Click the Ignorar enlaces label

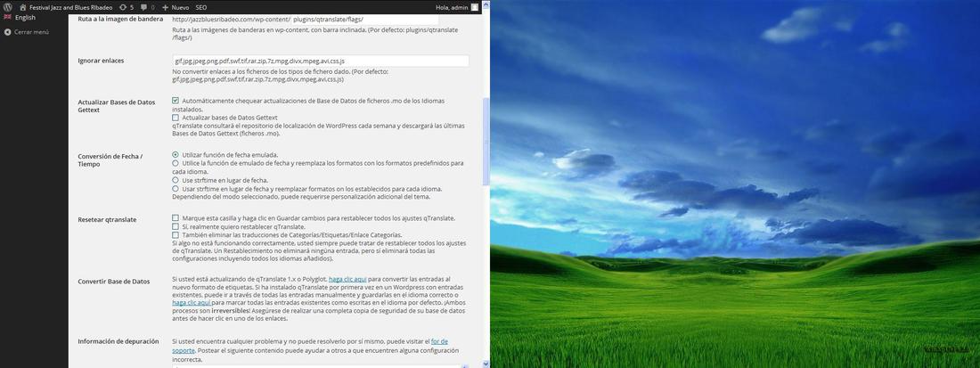[x=101, y=61]
